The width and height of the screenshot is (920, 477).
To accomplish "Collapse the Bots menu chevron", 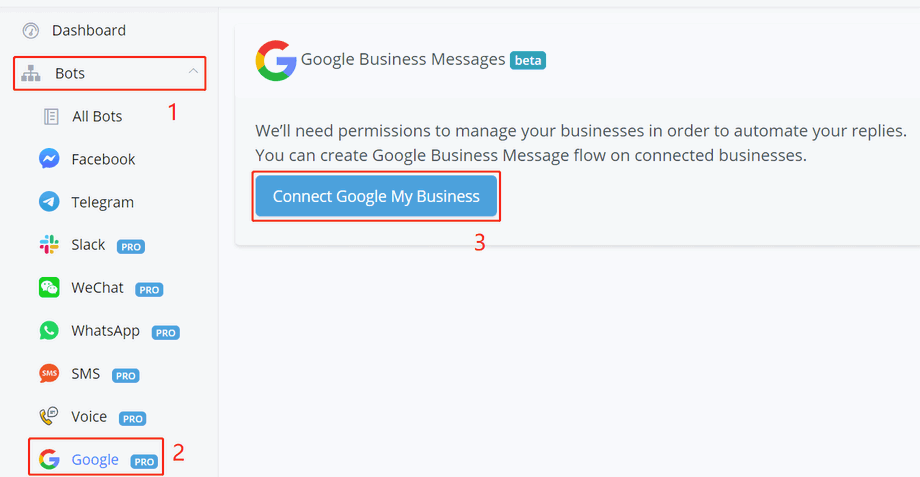I will pyautogui.click(x=193, y=72).
